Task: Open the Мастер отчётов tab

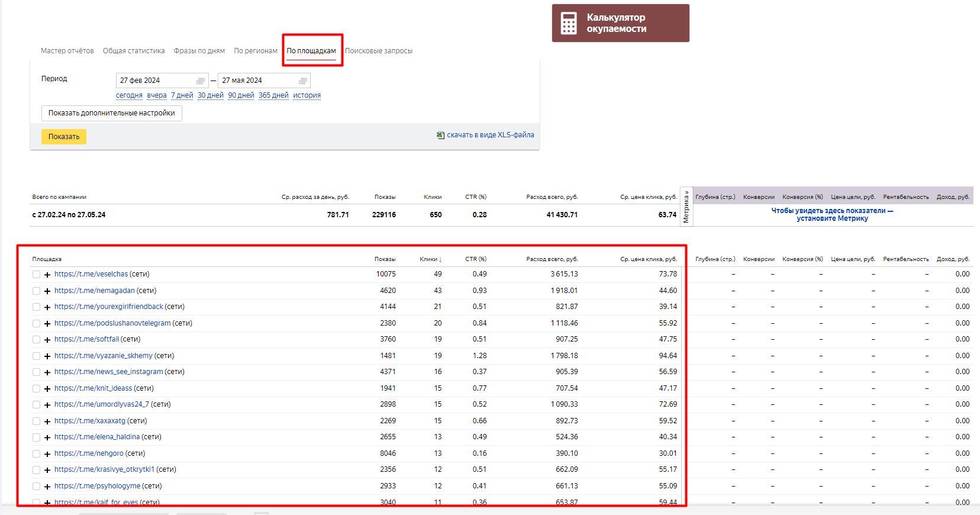Action: [x=67, y=51]
